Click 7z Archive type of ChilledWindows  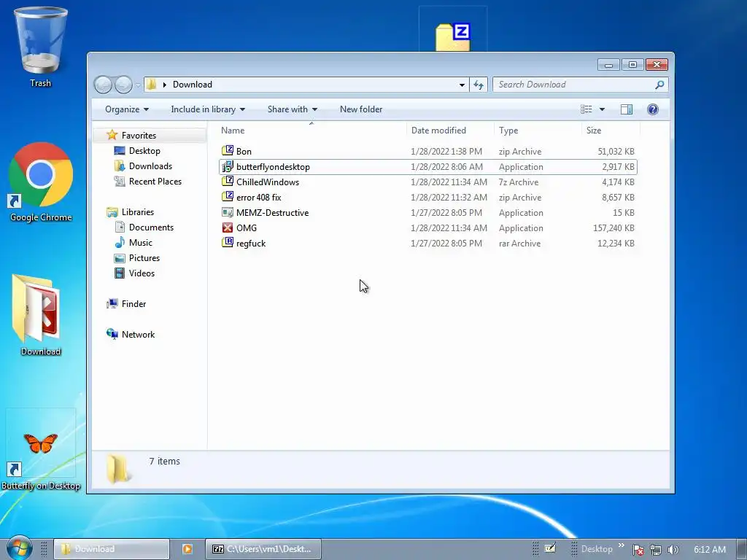click(519, 182)
